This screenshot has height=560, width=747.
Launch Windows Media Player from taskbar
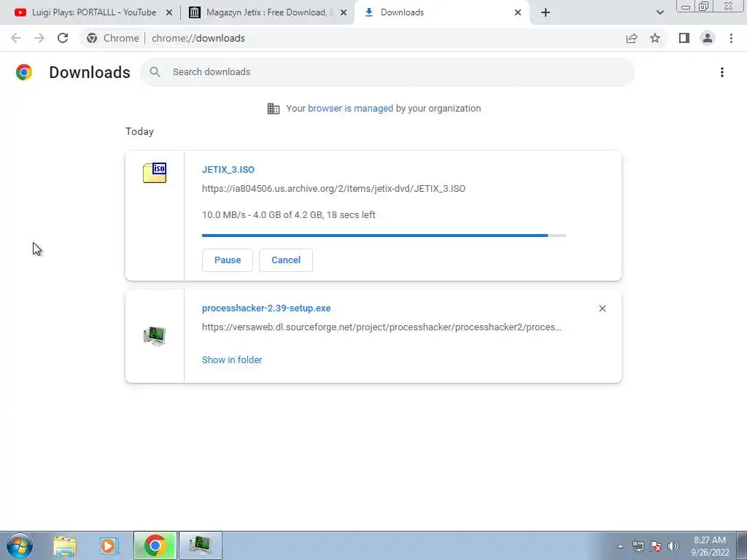coord(109,545)
